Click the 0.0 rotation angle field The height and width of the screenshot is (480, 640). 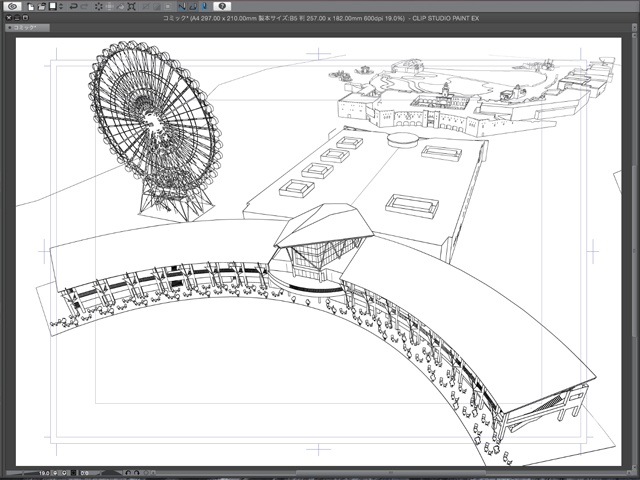coord(84,473)
